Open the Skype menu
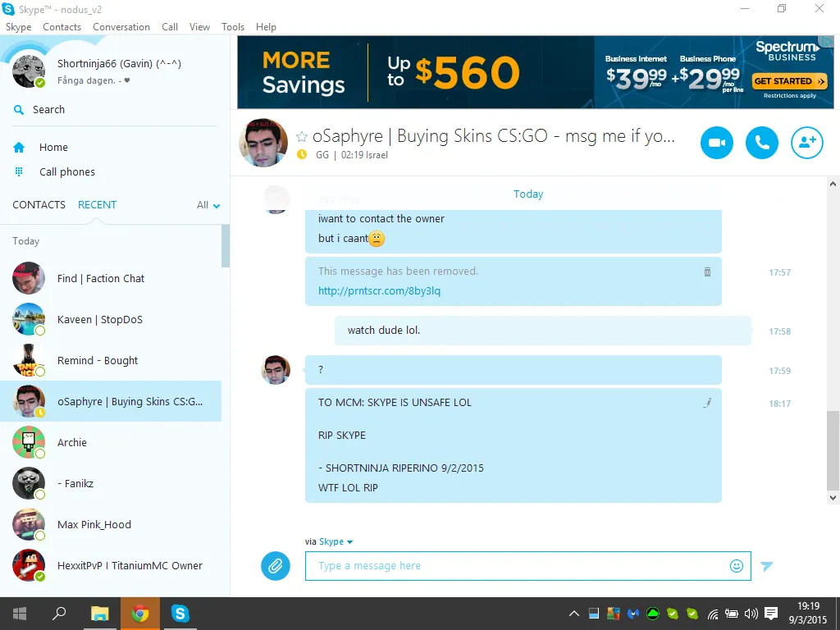The width and height of the screenshot is (840, 630). 18,27
